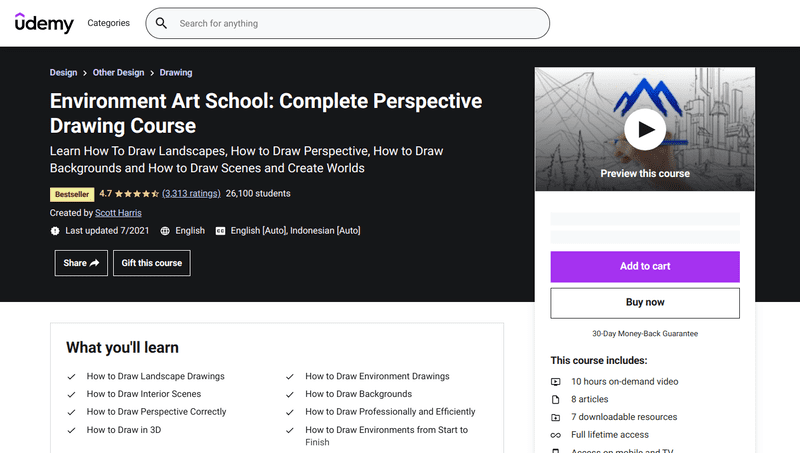
Task: Click checkmark beside Professionally and Efficiently
Action: pyautogui.click(x=290, y=412)
